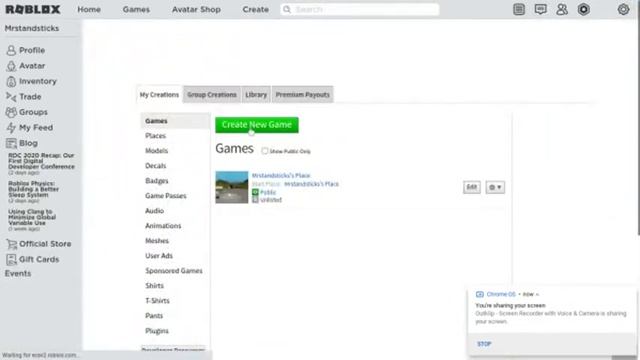The image size is (640, 360).
Task: Select Places in creations list
Action: coord(156,136)
